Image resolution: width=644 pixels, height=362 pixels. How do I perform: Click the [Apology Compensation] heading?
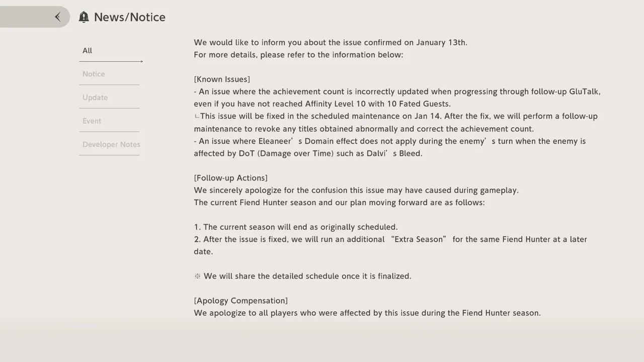240,301
